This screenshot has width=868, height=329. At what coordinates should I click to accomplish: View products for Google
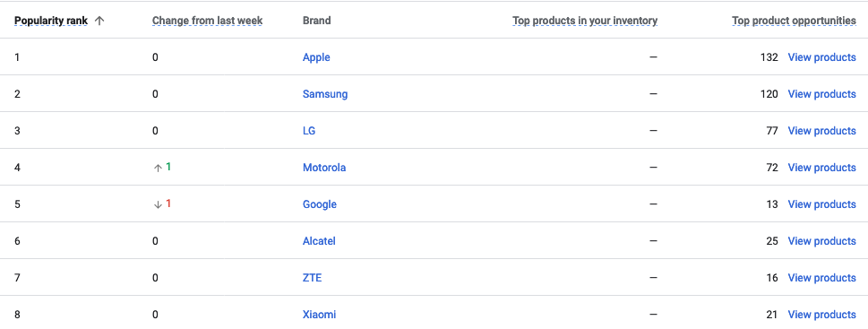tap(822, 204)
